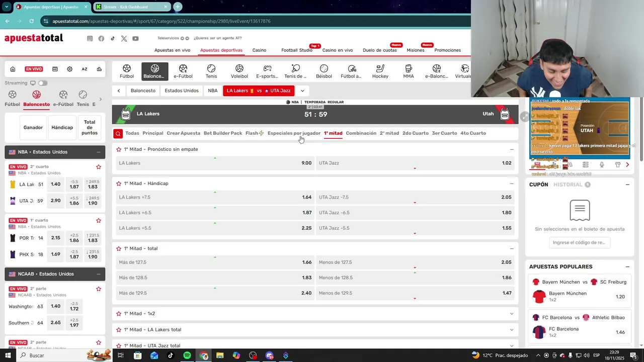The width and height of the screenshot is (644, 362).
Task: Select e-Fútbol in the top sports bar
Action: coord(183,71)
